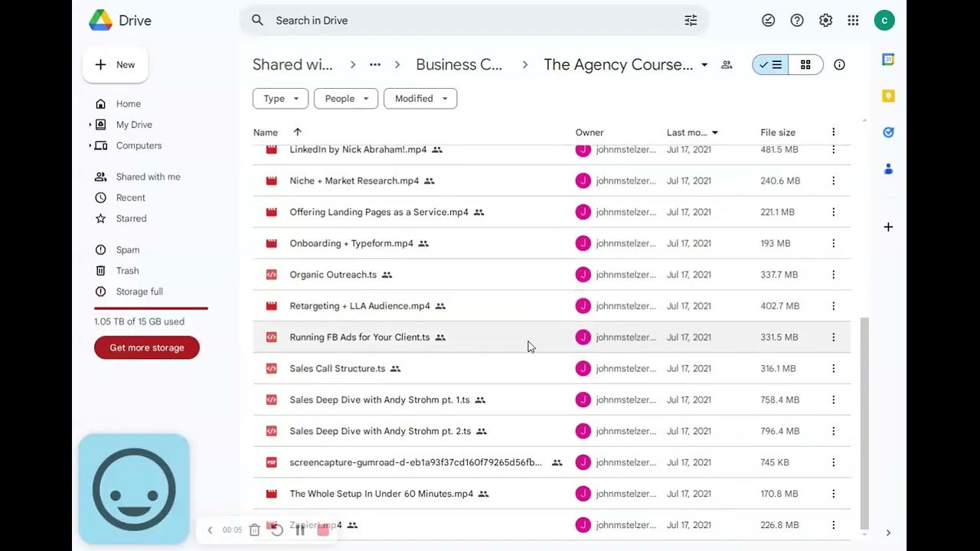Open more actions for Niche + Market Research.mp4
Screen dimensions: 980x551
tap(833, 181)
